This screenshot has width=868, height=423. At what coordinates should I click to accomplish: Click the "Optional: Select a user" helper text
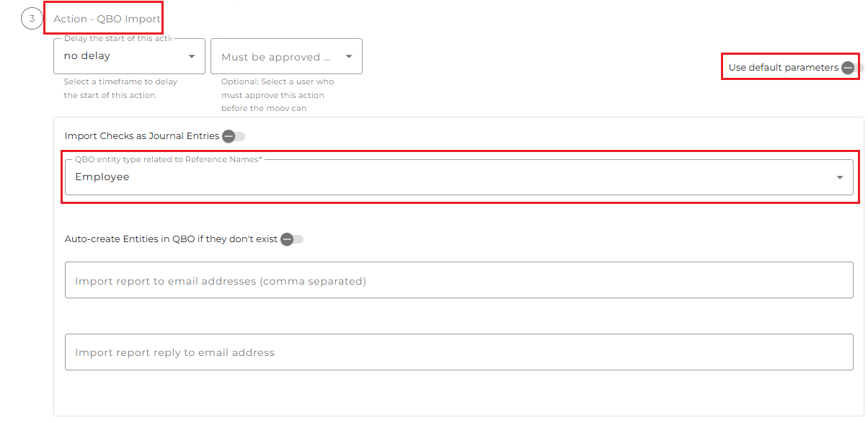[x=278, y=81]
